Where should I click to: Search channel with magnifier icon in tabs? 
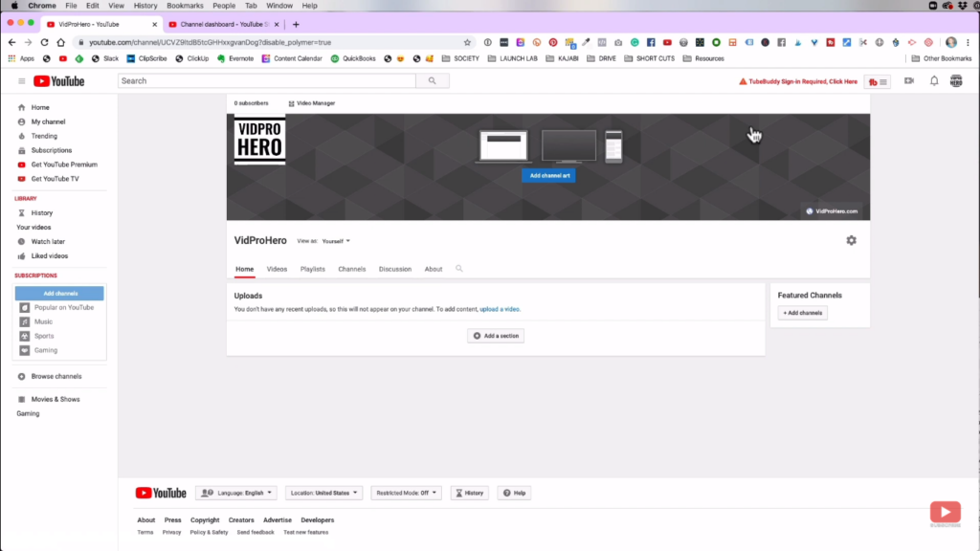458,269
